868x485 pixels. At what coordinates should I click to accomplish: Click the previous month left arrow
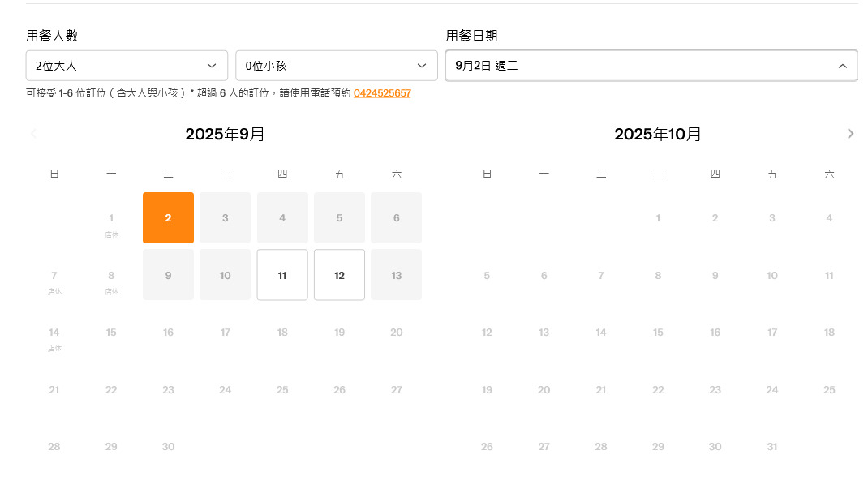point(34,134)
